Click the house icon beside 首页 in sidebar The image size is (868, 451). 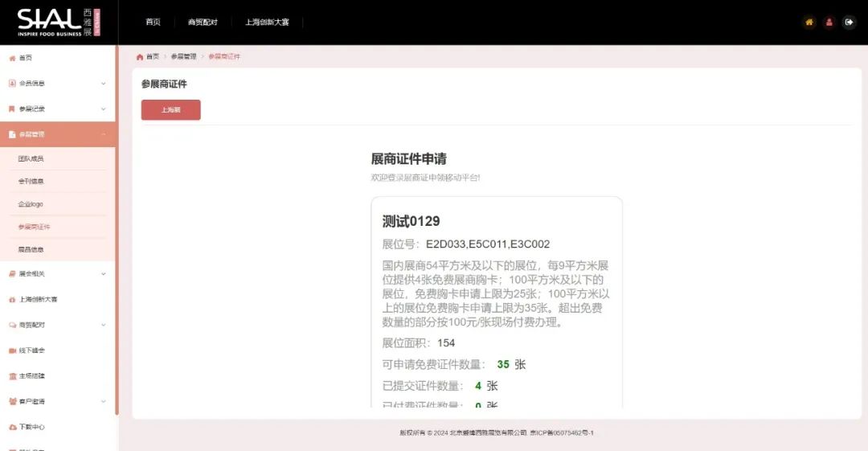click(x=12, y=58)
